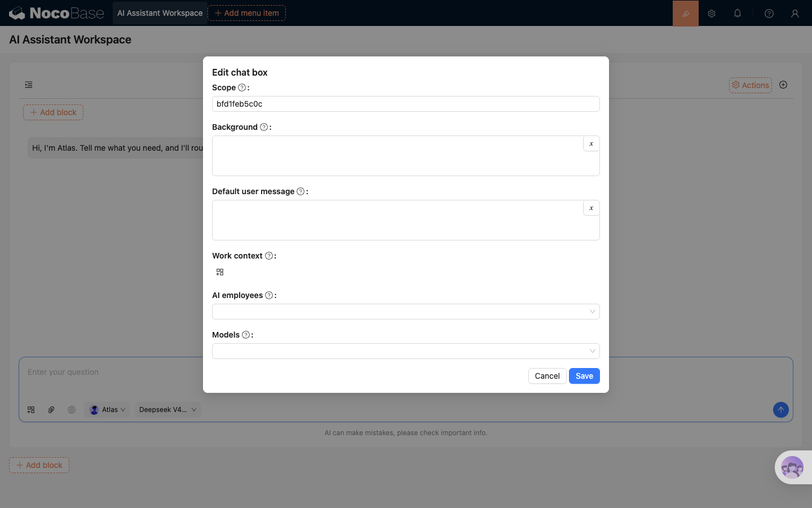812x508 pixels.
Task: Click the Edit chat box dialog title
Action: (x=240, y=72)
